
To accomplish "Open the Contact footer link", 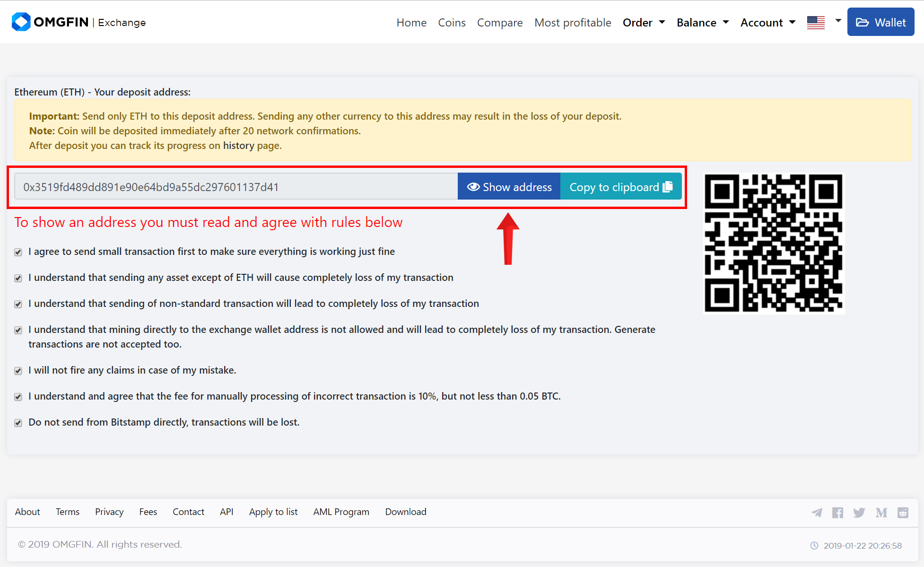I will point(188,512).
